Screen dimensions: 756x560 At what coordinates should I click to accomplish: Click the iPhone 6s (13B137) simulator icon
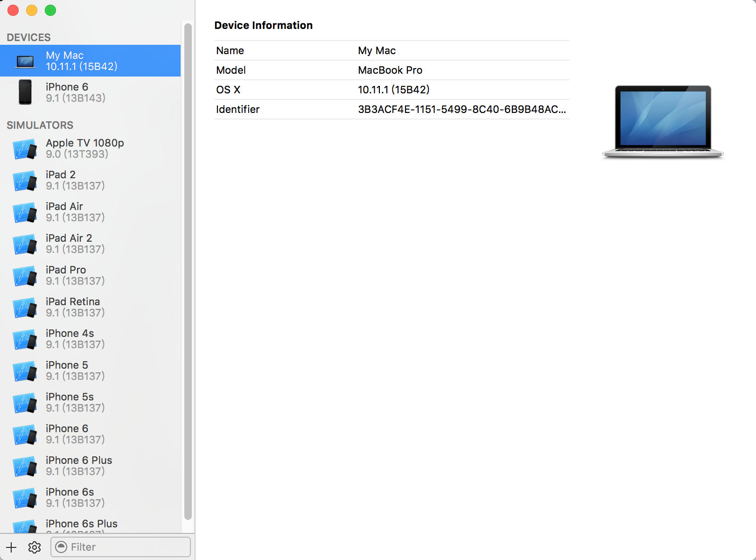[x=25, y=498]
